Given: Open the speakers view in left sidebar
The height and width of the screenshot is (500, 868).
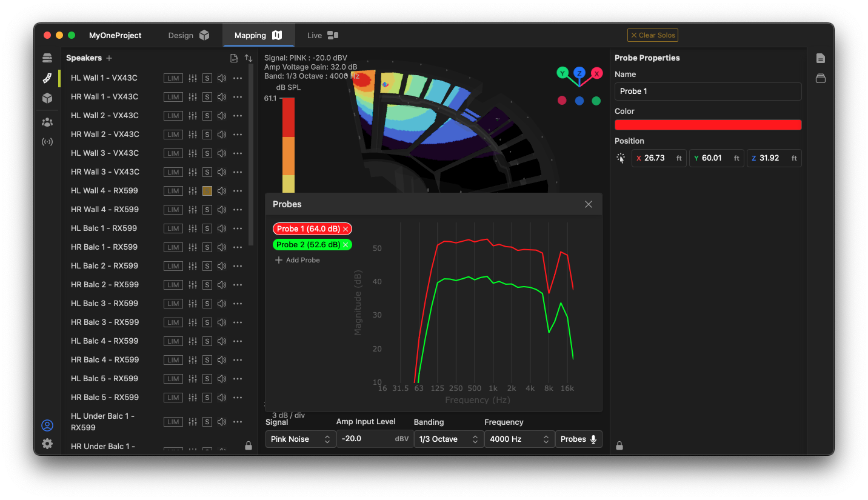Looking at the screenshot, I should tap(47, 78).
